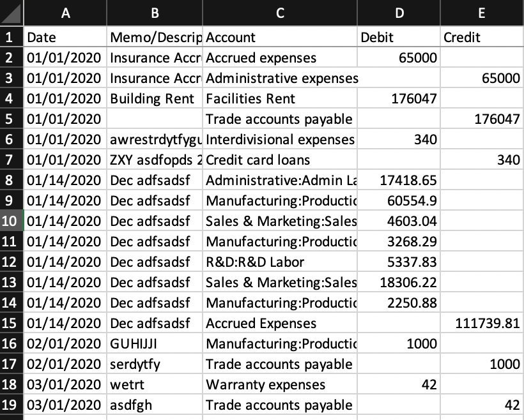Select row 15 header
Image resolution: width=524 pixels, height=420 pixels.
point(12,323)
